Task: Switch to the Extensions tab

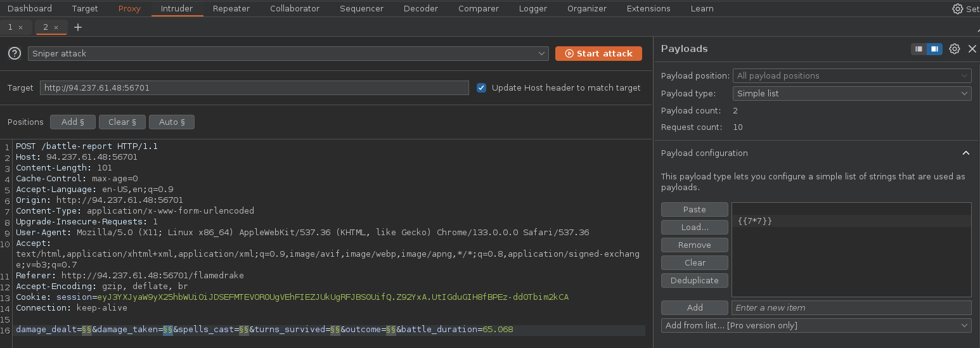Action: point(648,9)
